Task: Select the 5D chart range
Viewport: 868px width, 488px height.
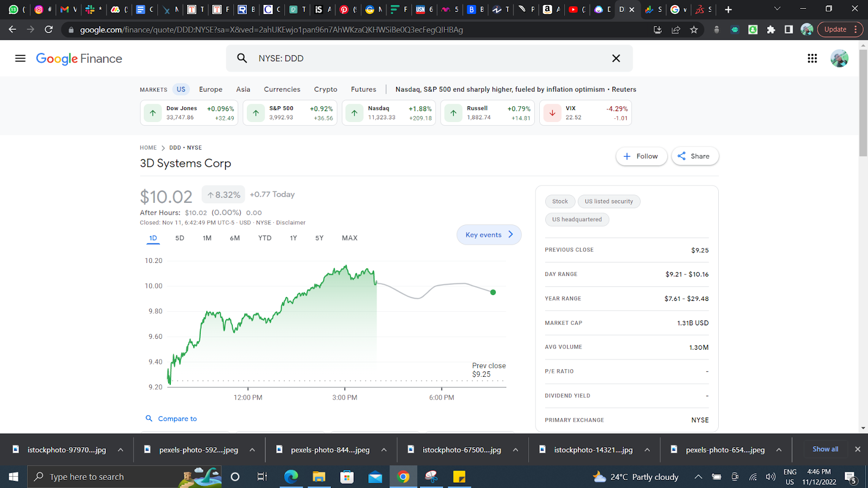Action: [x=180, y=238]
